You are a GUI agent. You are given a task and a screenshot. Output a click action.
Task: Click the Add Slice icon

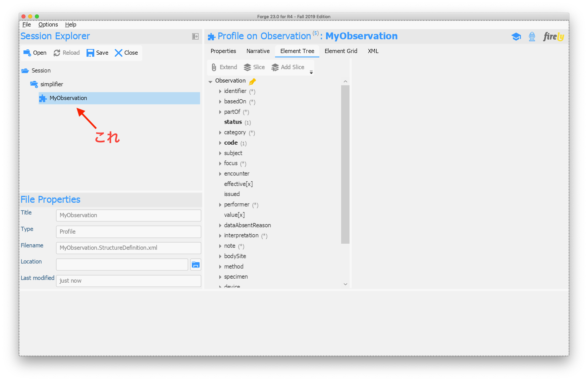(275, 67)
